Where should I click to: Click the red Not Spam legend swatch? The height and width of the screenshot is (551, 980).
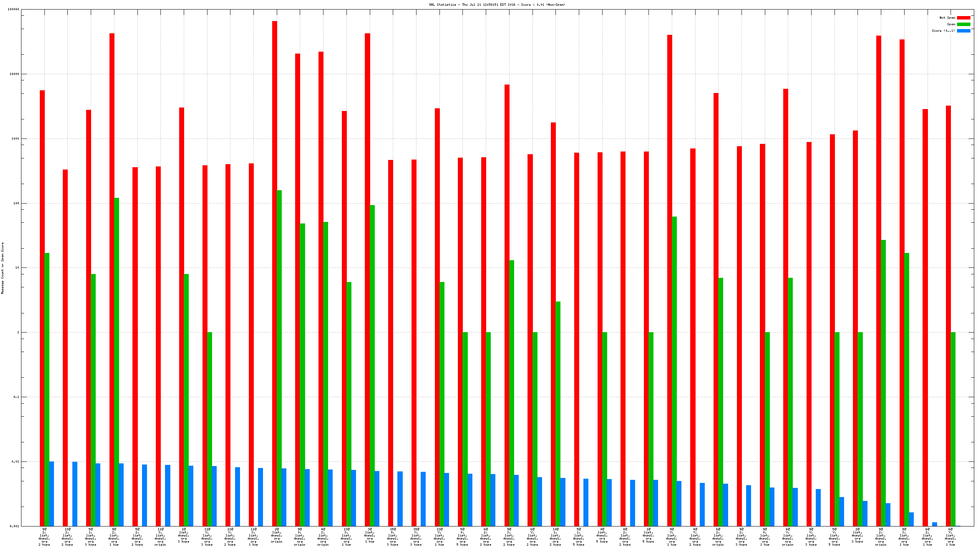point(963,18)
